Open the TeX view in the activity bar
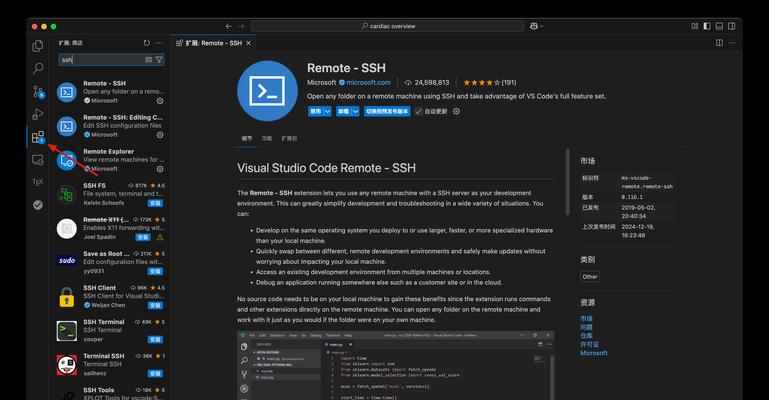Viewport: 769px width, 400px height. click(x=38, y=182)
